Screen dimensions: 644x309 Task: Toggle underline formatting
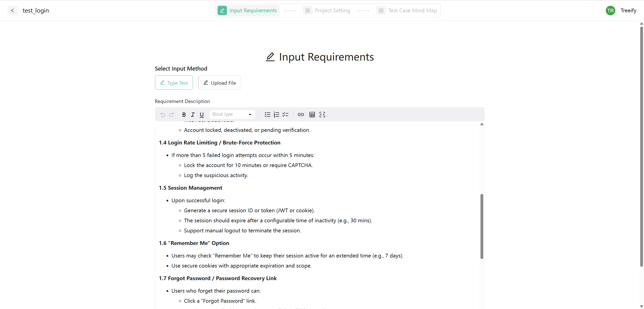(x=202, y=115)
